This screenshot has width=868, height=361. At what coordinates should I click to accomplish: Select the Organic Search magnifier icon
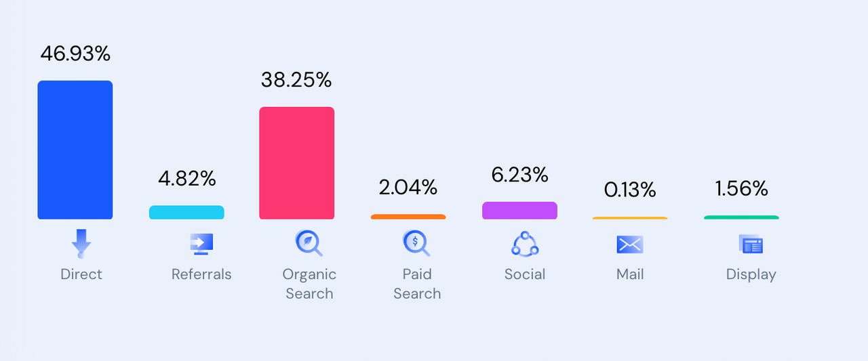tap(309, 244)
